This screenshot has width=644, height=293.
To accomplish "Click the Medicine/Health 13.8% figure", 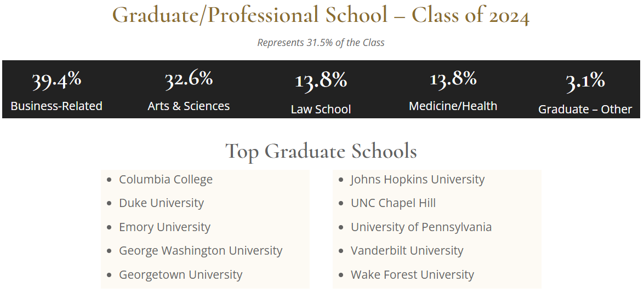I will [x=453, y=78].
